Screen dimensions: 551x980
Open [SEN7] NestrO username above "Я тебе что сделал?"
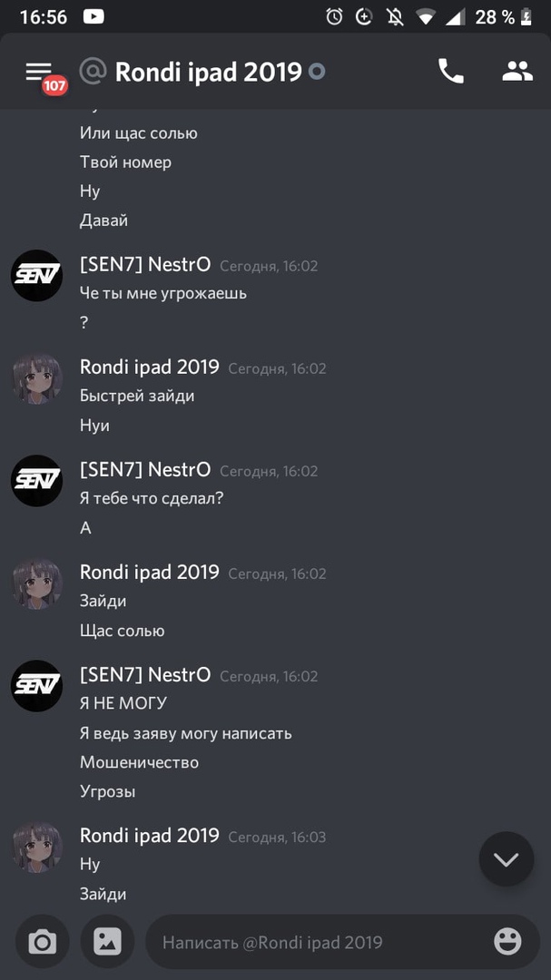point(145,469)
